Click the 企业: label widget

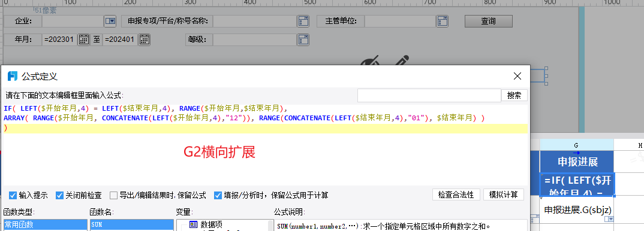(23, 21)
